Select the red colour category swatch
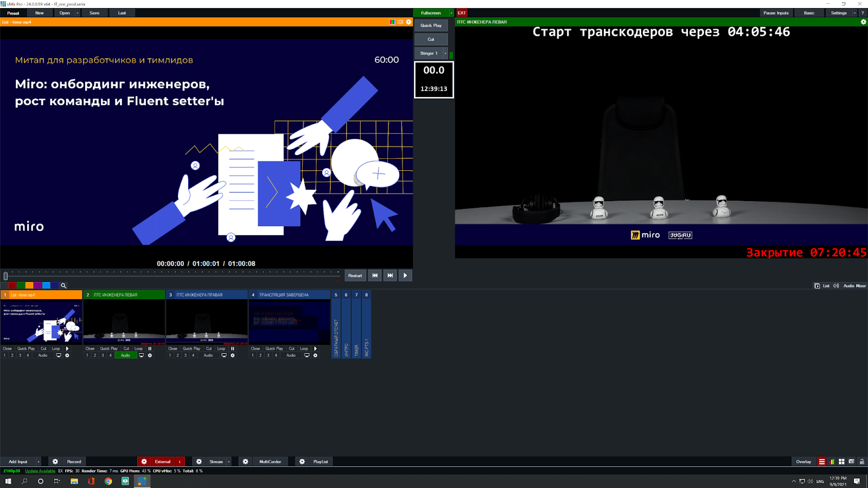Viewport: 868px width, 488px height. point(12,285)
